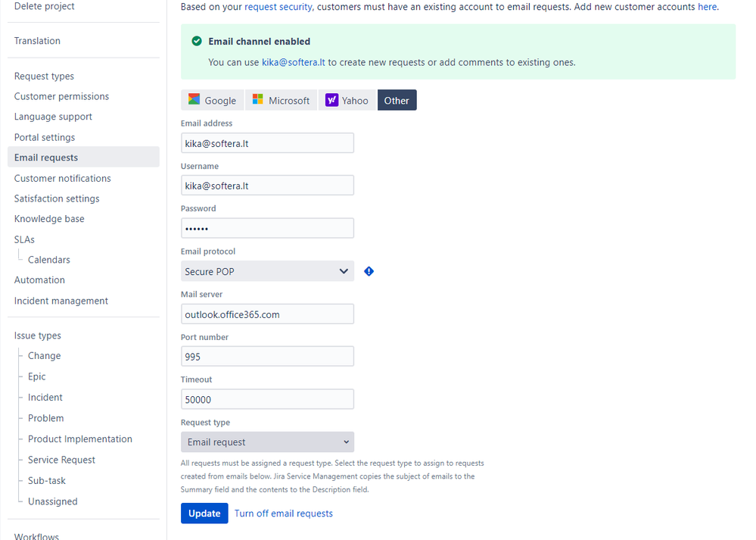Select the Incident issue type
This screenshot has height=540, width=756.
(x=45, y=397)
